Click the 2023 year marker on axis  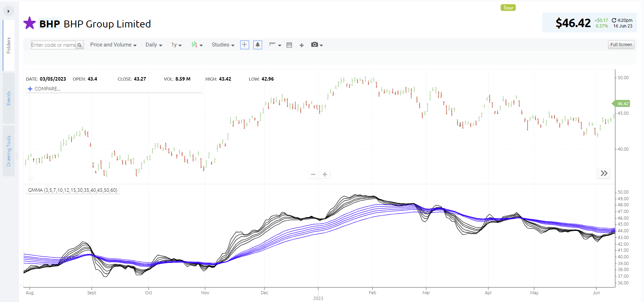click(318, 298)
